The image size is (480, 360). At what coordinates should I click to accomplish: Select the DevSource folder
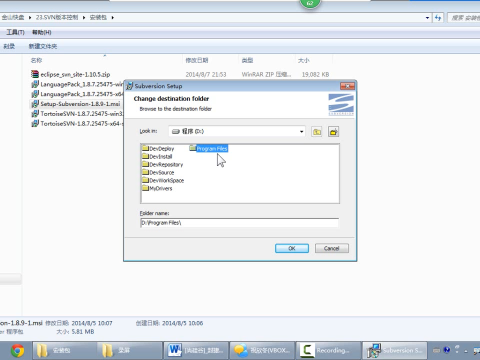click(x=158, y=172)
